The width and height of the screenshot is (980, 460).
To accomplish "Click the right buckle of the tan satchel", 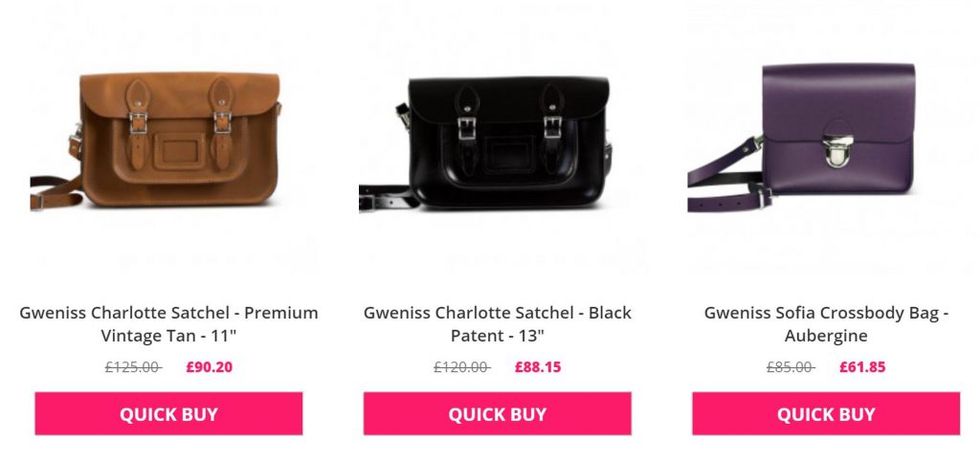I will click(222, 120).
